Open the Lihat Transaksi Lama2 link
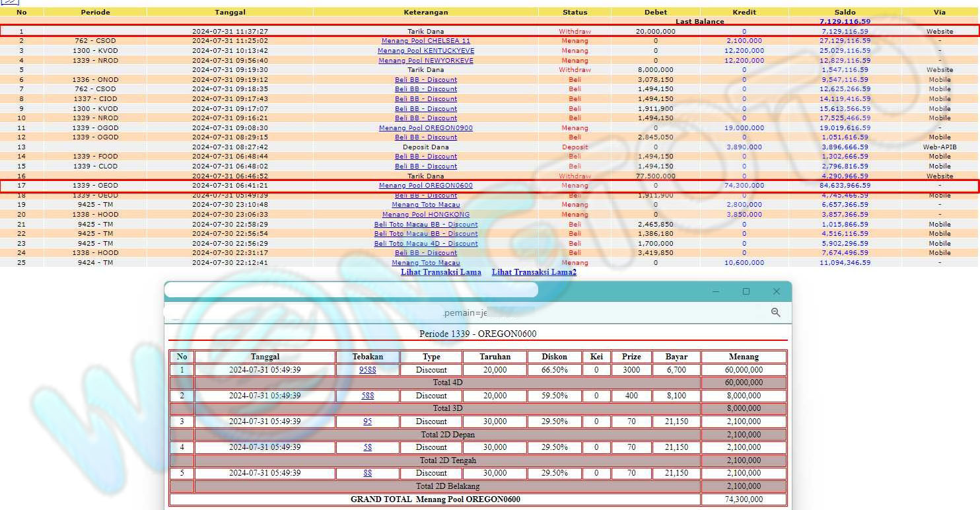 pyautogui.click(x=534, y=272)
